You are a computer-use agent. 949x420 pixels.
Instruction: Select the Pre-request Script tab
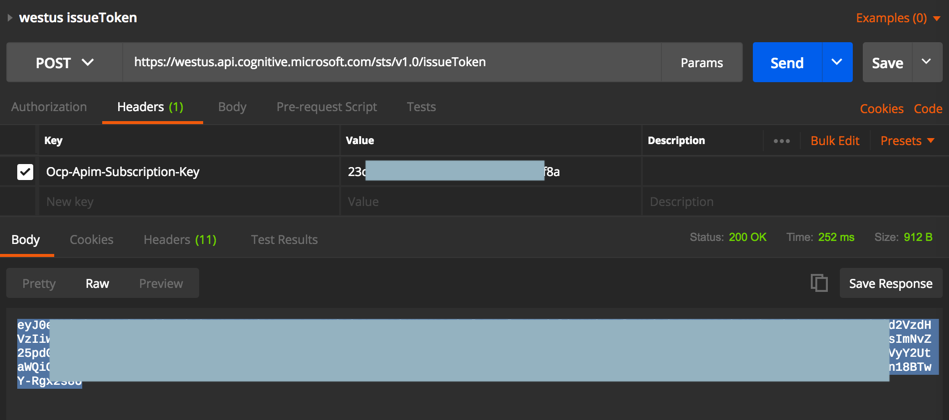[x=326, y=107]
